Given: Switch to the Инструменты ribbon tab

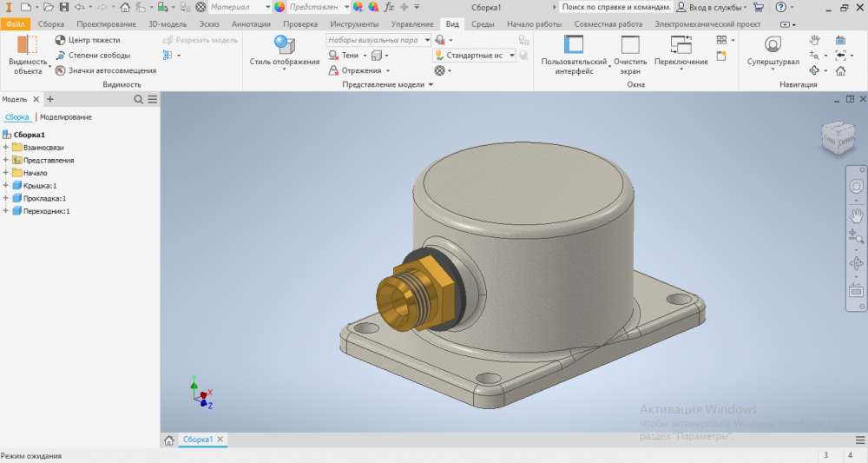Looking at the screenshot, I should pos(354,23).
